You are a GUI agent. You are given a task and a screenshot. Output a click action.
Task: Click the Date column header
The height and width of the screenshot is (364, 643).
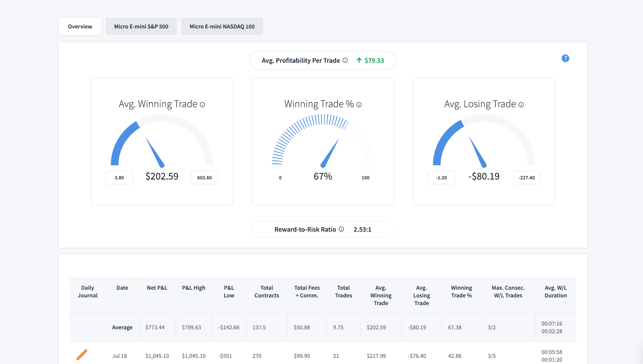[x=122, y=288]
